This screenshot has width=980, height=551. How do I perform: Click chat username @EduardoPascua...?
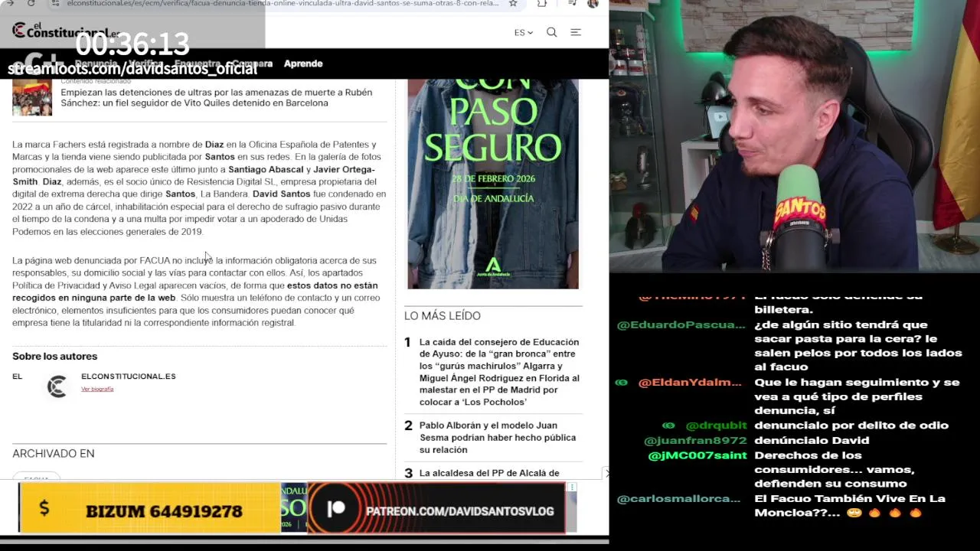(x=681, y=324)
